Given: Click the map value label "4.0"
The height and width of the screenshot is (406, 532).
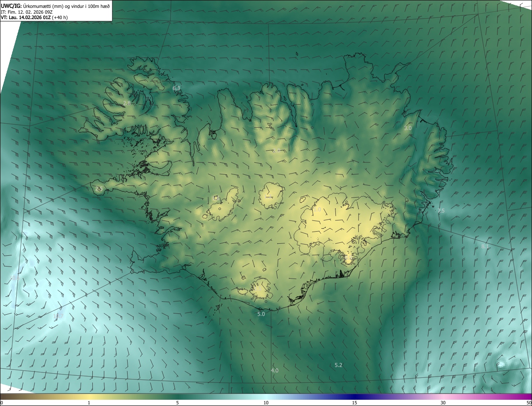Looking at the screenshot, I should pyautogui.click(x=275, y=370).
